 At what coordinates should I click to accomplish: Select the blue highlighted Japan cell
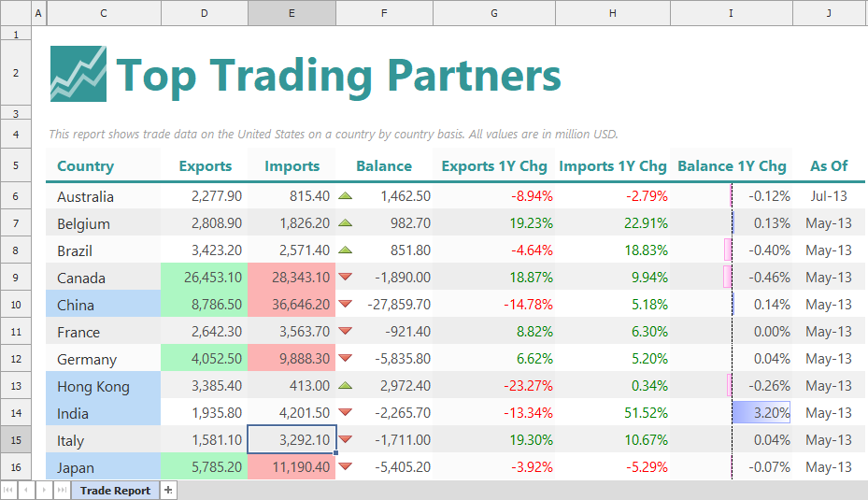(x=103, y=467)
